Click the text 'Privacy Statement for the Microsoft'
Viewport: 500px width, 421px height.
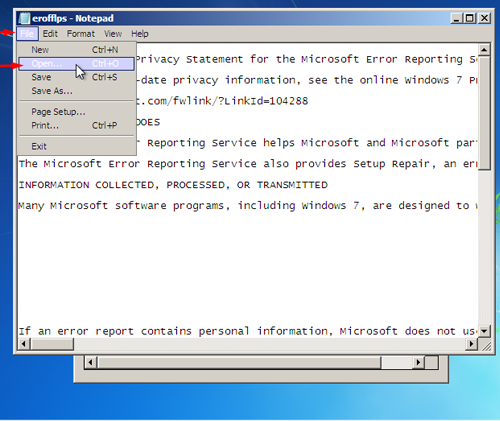click(247, 59)
